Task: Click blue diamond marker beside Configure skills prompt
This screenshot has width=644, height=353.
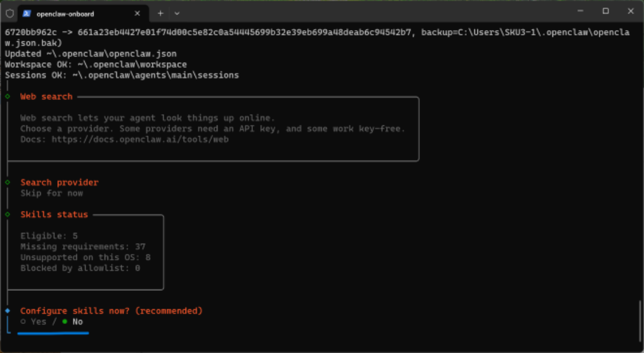Action: point(7,310)
